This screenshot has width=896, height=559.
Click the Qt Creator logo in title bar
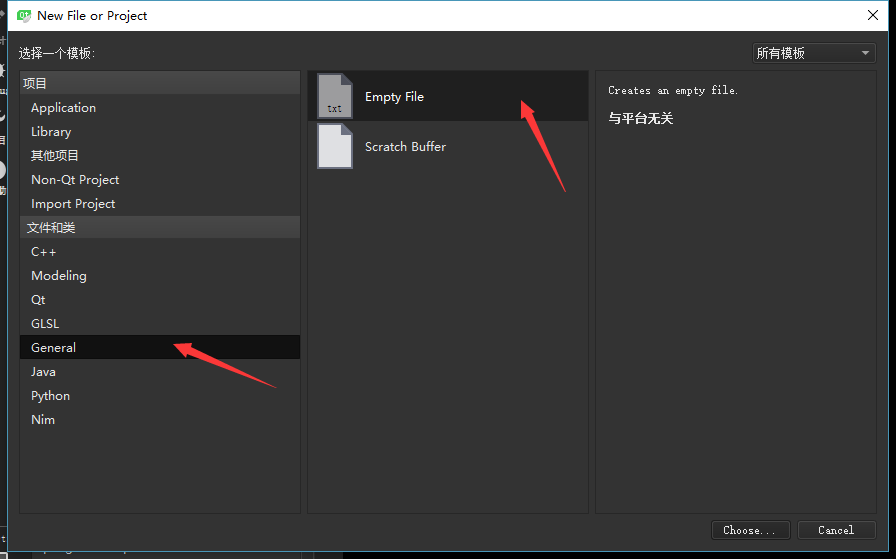tap(24, 15)
